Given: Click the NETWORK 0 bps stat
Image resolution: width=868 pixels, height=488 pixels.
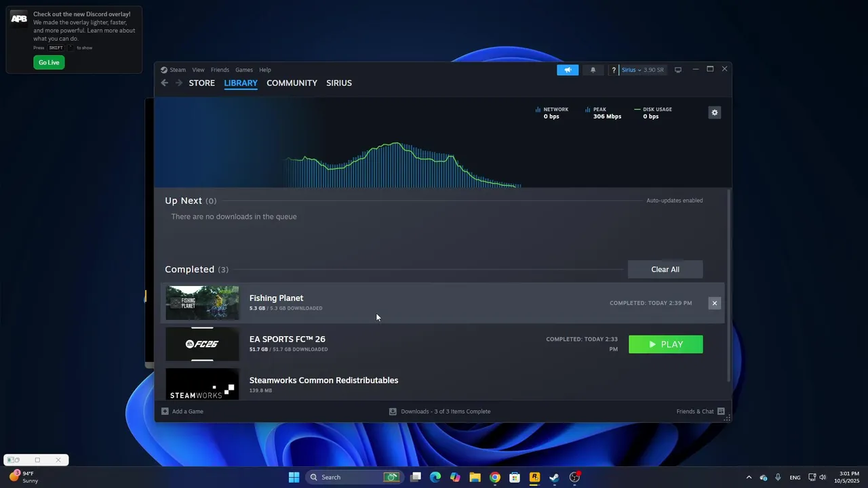Looking at the screenshot, I should pos(551,113).
